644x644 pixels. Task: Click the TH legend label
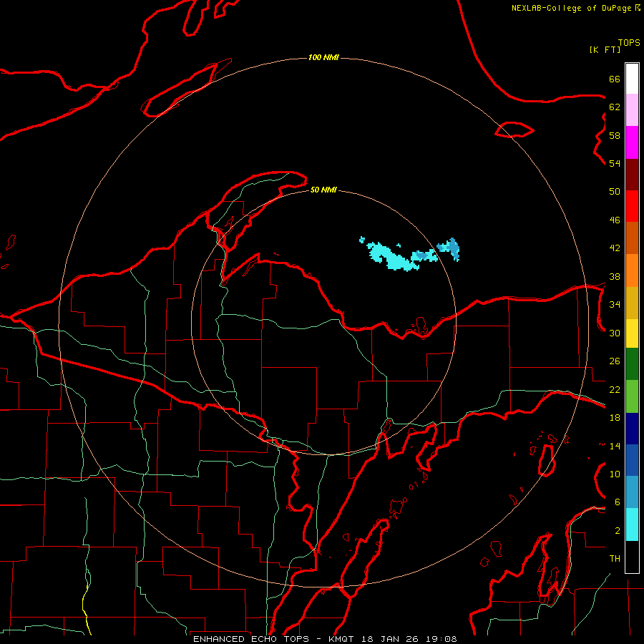[615, 559]
